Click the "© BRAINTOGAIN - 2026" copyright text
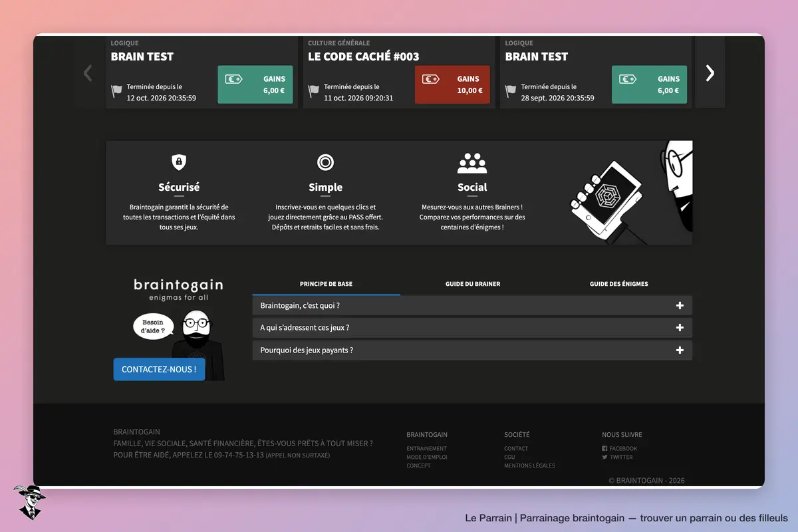798x532 pixels. (x=646, y=481)
